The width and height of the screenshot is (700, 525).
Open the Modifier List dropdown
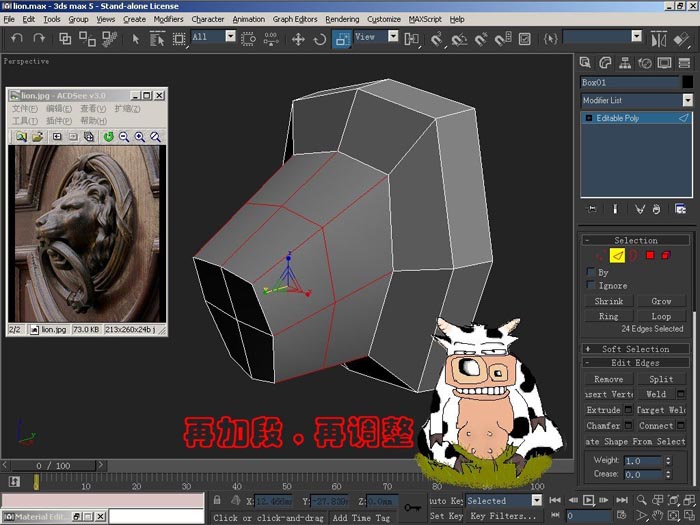click(688, 100)
